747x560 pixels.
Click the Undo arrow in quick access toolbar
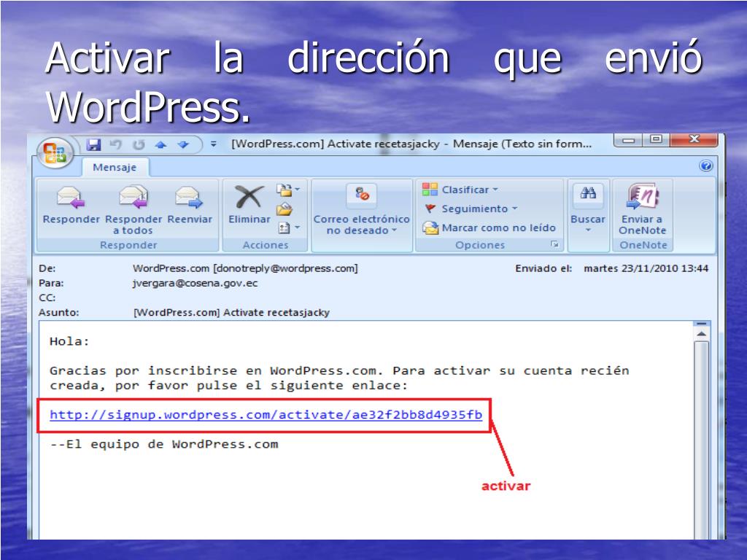click(116, 145)
